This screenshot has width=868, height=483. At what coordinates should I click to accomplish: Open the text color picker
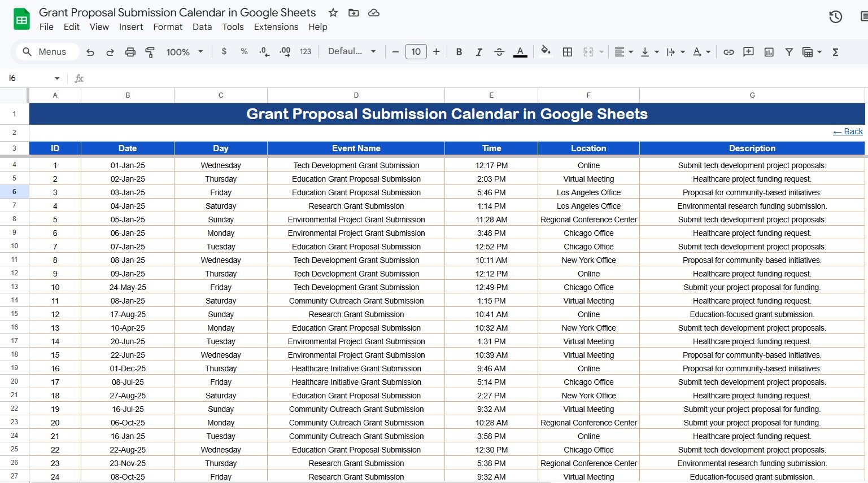point(520,52)
